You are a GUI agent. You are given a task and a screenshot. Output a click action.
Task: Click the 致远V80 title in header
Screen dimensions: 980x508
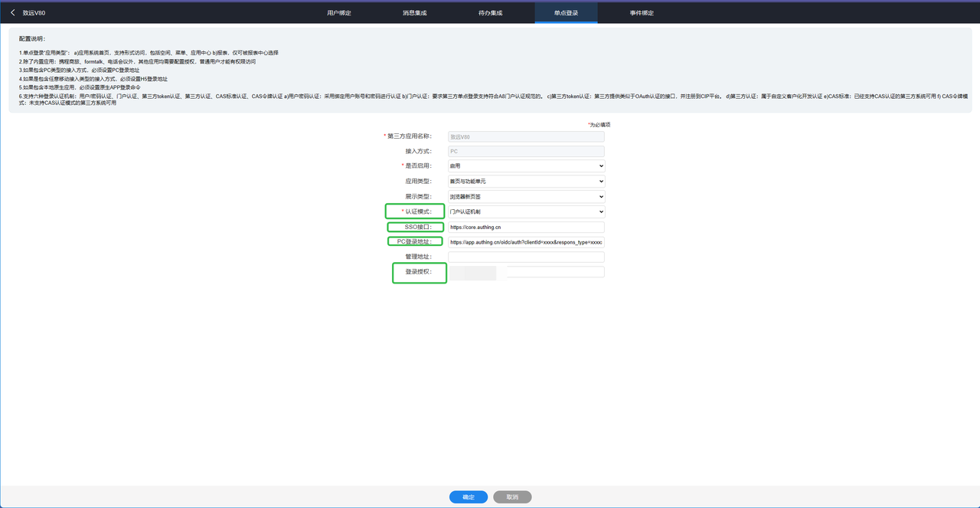(34, 13)
